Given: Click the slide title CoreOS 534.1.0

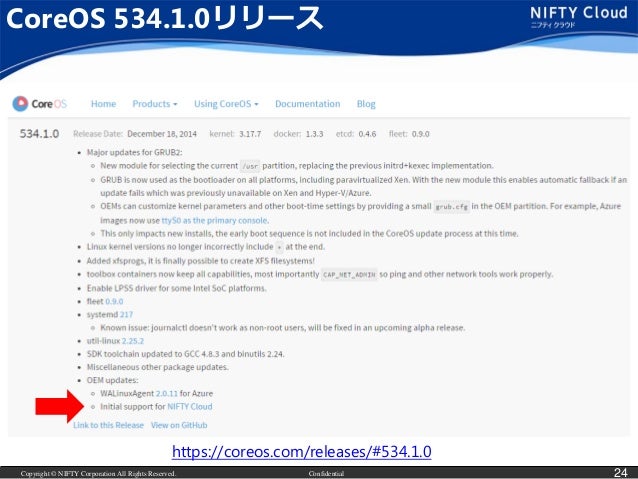Looking at the screenshot, I should click(x=165, y=19).
